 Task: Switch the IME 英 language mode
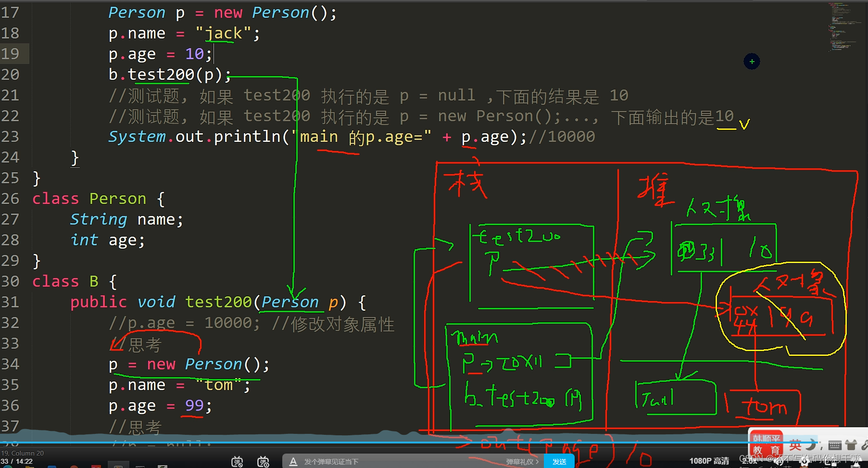pyautogui.click(x=795, y=445)
